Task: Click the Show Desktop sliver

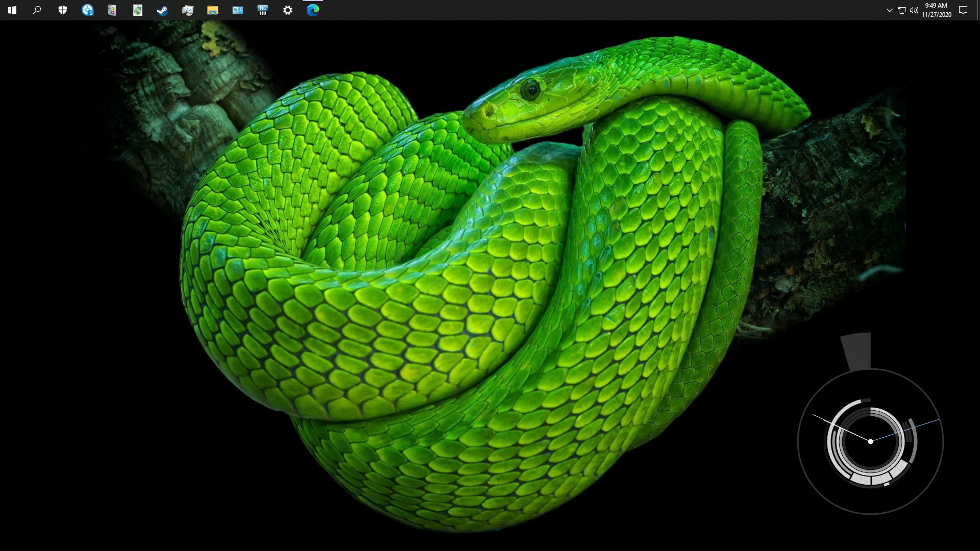Action: point(978,10)
